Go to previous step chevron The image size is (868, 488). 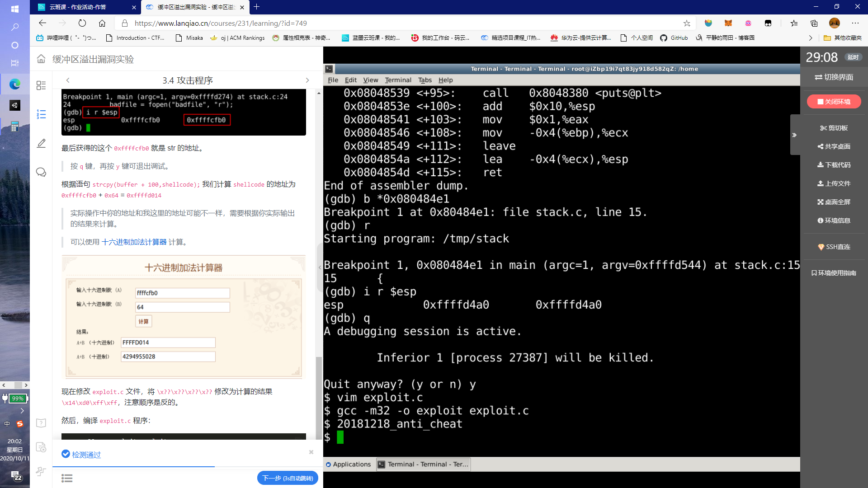point(68,80)
